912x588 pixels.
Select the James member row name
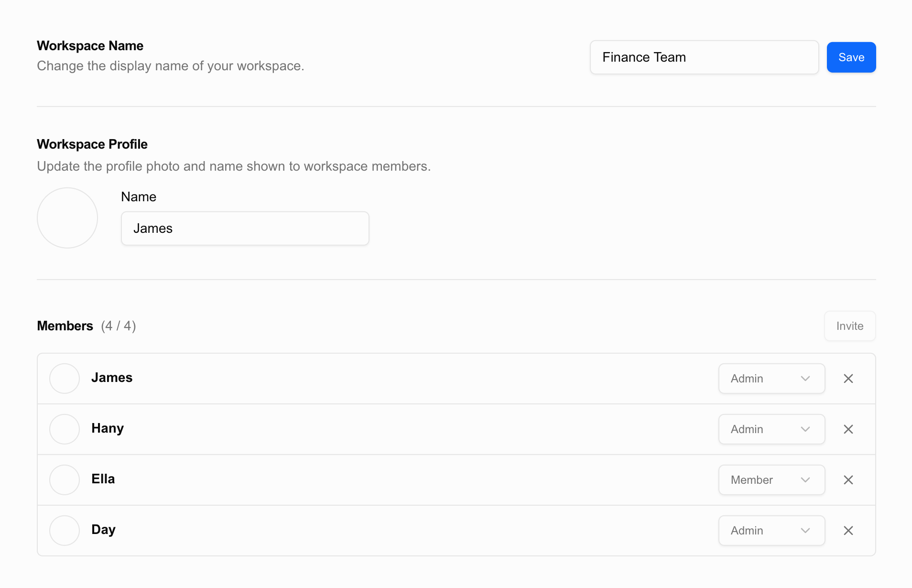click(112, 378)
